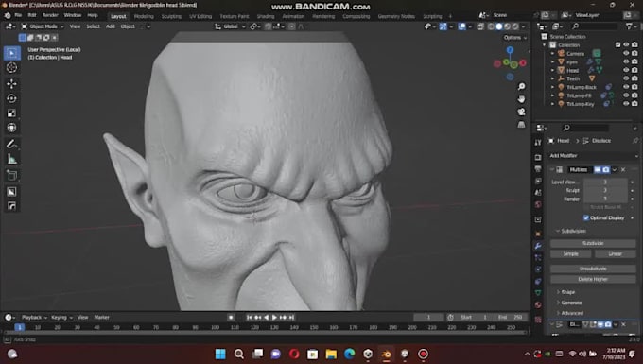The width and height of the screenshot is (643, 364).
Task: Switch perspective/orthographic with grid icon
Action: 521,125
